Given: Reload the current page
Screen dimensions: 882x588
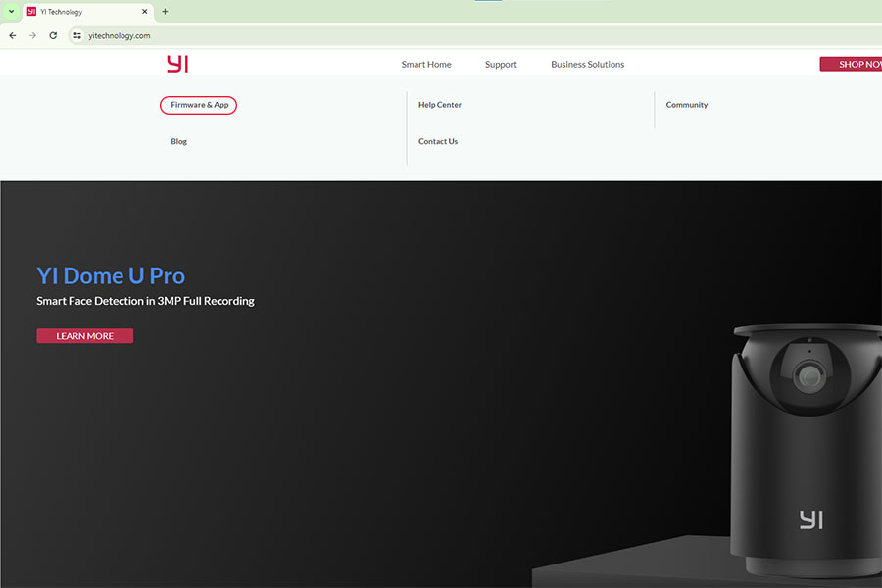Looking at the screenshot, I should pos(53,35).
